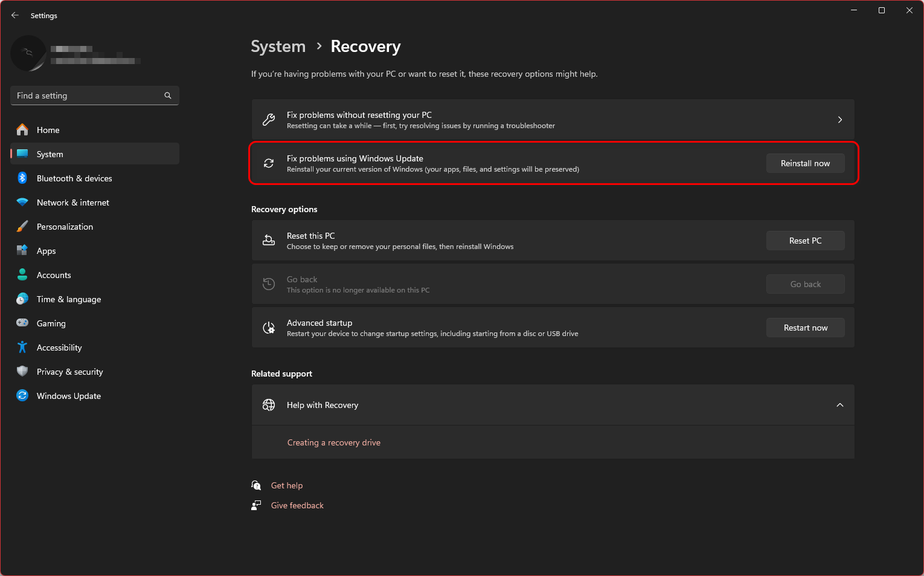Collapse the Help with Recovery section

tap(839, 405)
